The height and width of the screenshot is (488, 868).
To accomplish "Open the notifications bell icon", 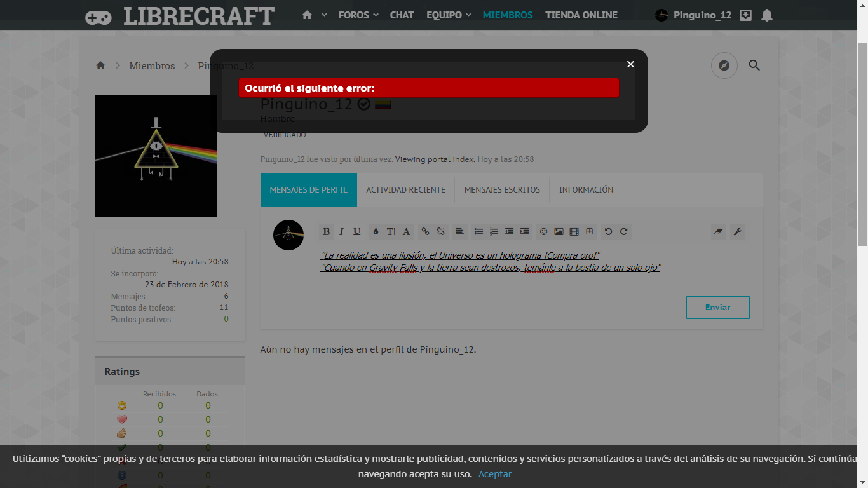I will click(x=767, y=15).
